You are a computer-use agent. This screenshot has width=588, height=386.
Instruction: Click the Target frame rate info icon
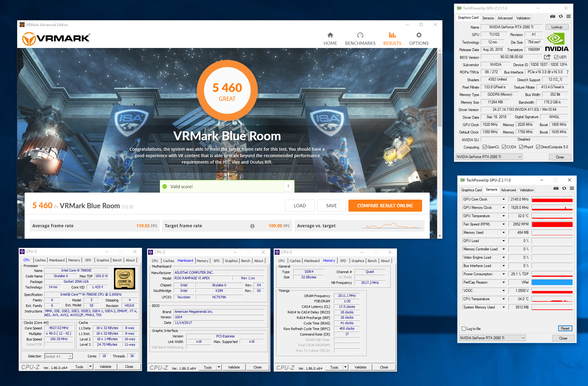tap(252, 226)
